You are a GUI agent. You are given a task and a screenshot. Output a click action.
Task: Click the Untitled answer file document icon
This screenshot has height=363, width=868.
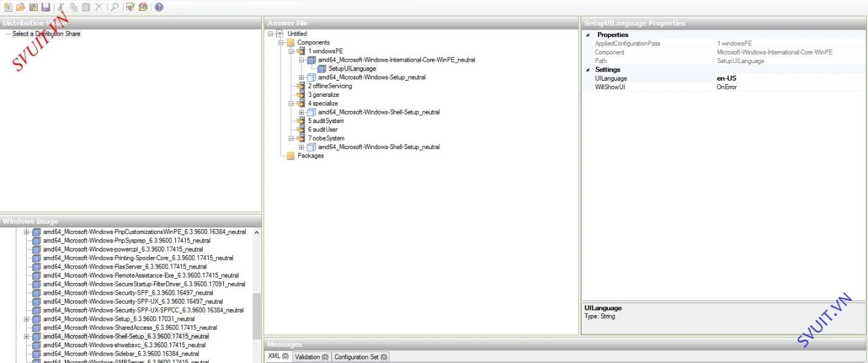coord(280,34)
